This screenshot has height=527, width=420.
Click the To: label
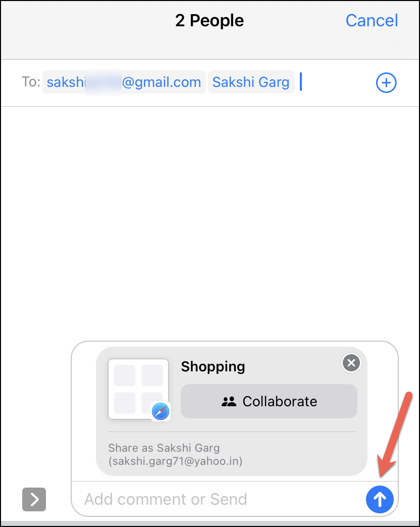(31, 82)
